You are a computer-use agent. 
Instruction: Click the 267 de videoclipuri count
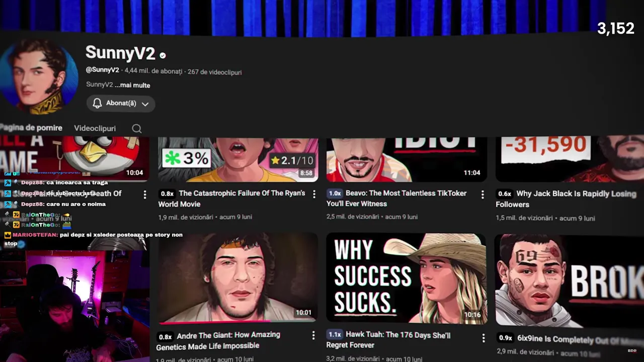[x=215, y=72]
